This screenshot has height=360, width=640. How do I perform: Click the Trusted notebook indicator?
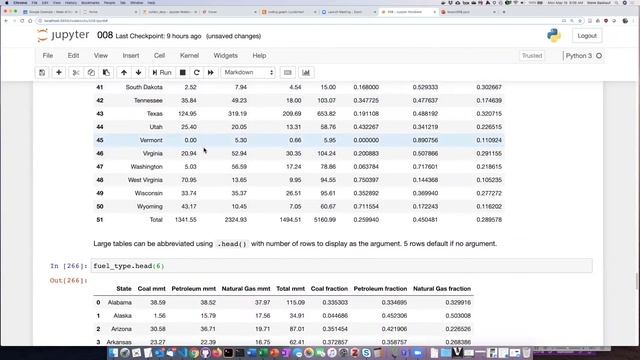(532, 56)
